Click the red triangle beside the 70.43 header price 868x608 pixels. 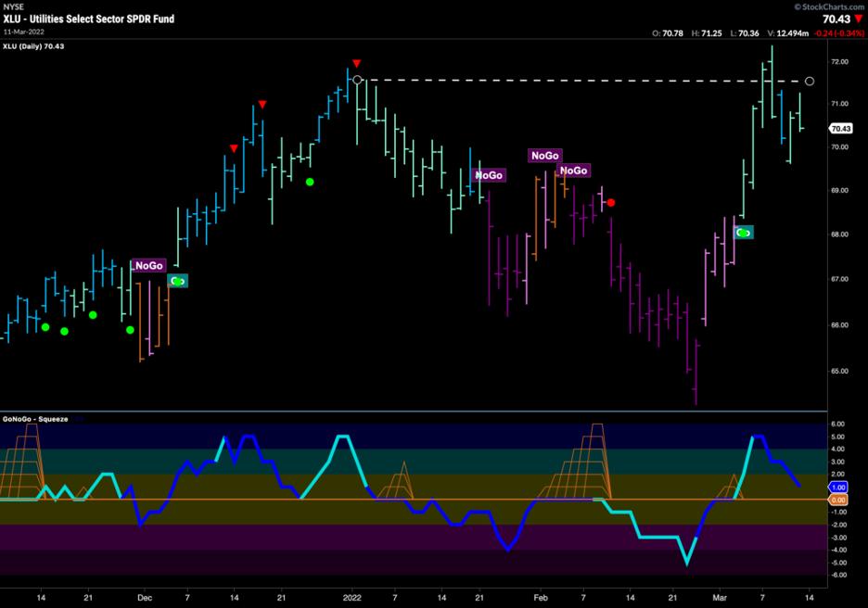pyautogui.click(x=858, y=19)
